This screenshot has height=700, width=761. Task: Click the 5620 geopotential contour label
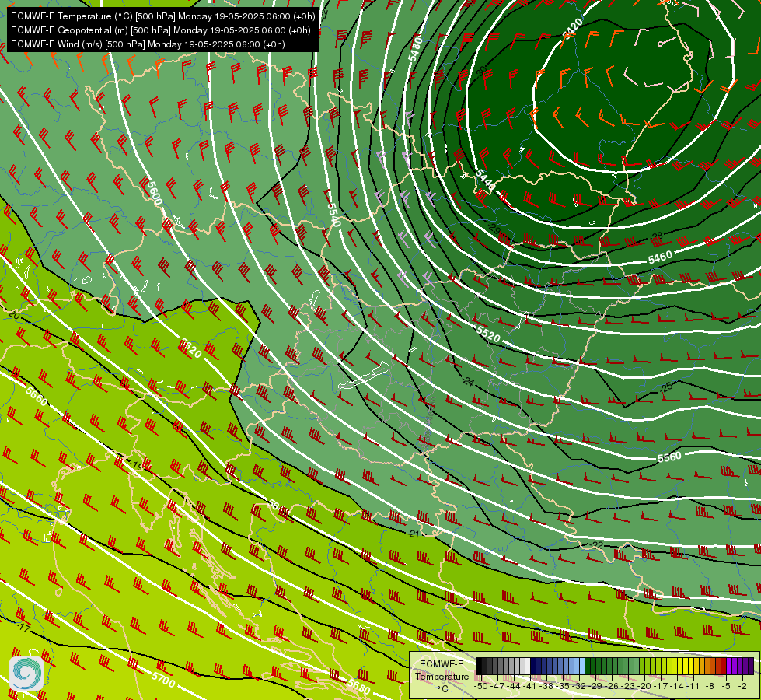(190, 348)
